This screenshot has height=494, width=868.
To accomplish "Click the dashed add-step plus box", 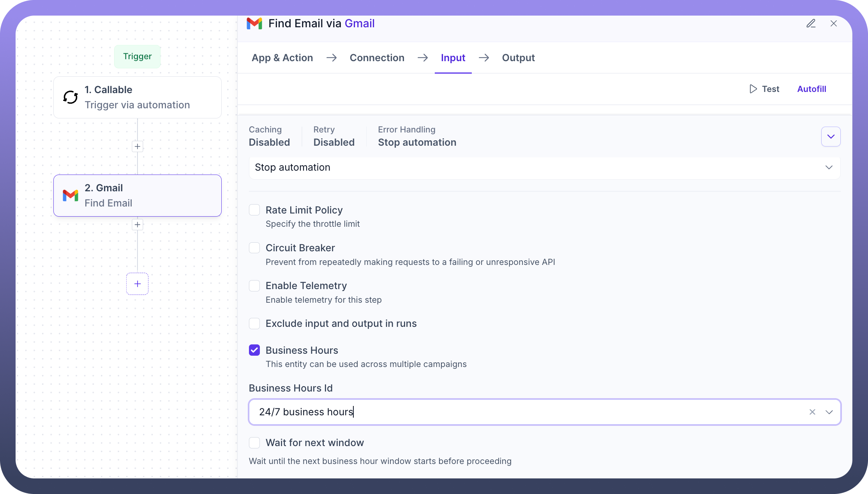I will tap(138, 284).
